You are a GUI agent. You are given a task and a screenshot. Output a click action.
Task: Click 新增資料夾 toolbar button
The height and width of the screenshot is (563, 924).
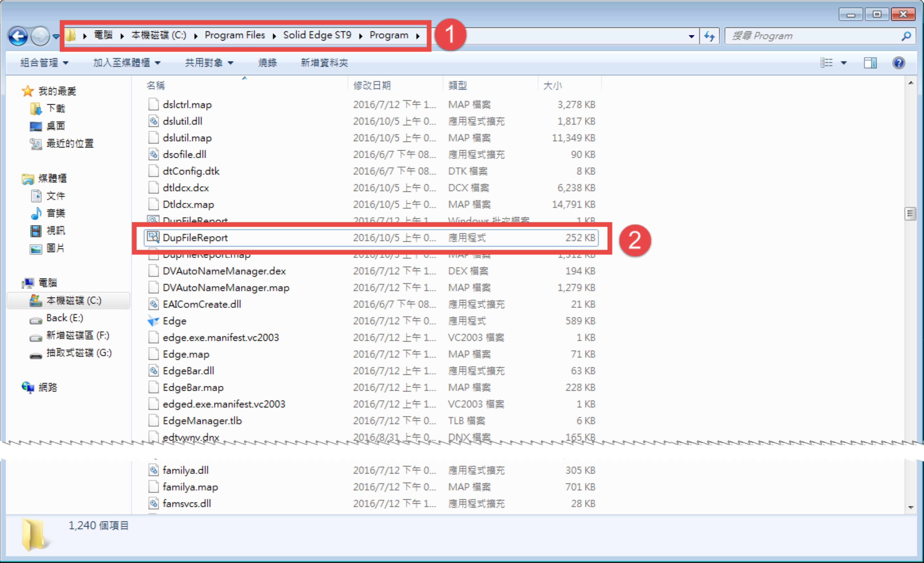(324, 63)
